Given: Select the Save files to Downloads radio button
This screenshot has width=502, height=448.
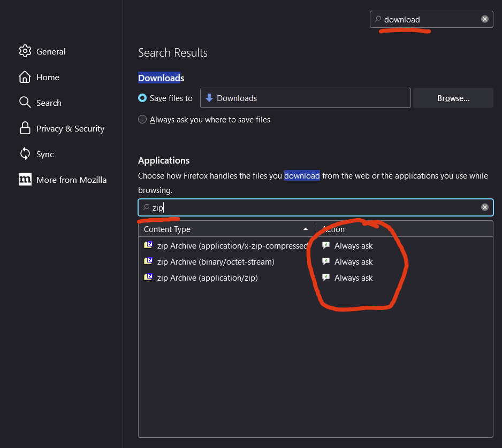Looking at the screenshot, I should pyautogui.click(x=142, y=98).
